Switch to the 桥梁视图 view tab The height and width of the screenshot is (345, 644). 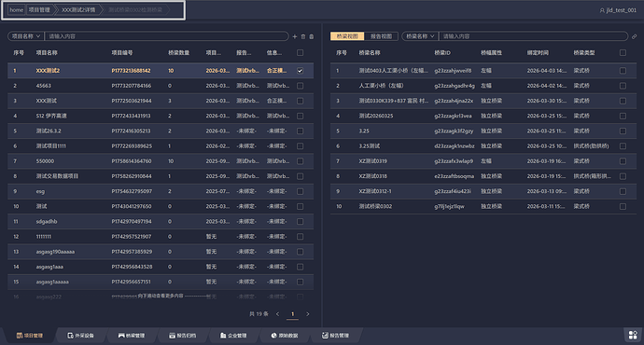click(x=347, y=36)
